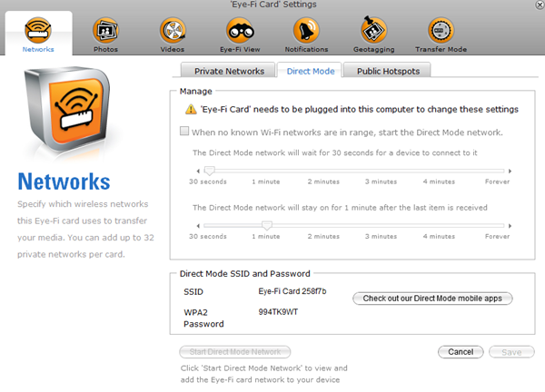
Task: Click Check out our Direct Mode mobile apps
Action: pos(432,299)
